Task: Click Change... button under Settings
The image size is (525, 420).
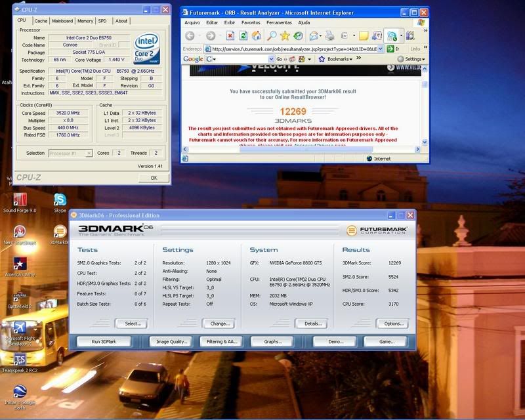Action: click(x=219, y=324)
